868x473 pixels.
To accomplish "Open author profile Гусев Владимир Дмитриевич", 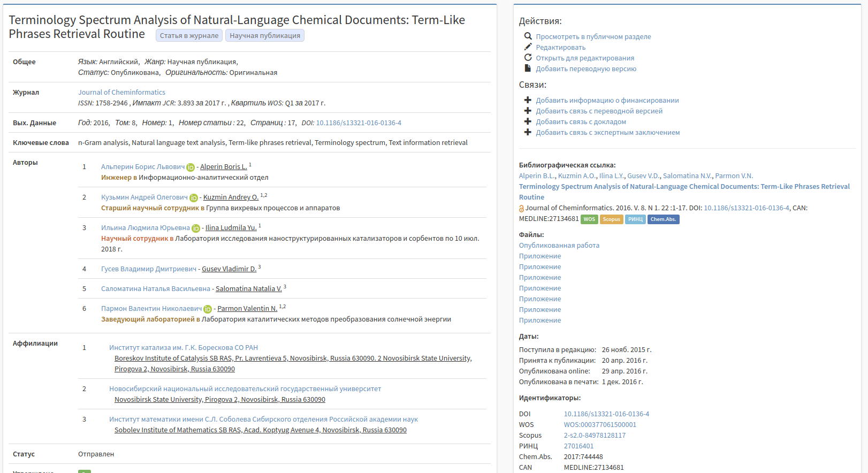I will [x=148, y=269].
